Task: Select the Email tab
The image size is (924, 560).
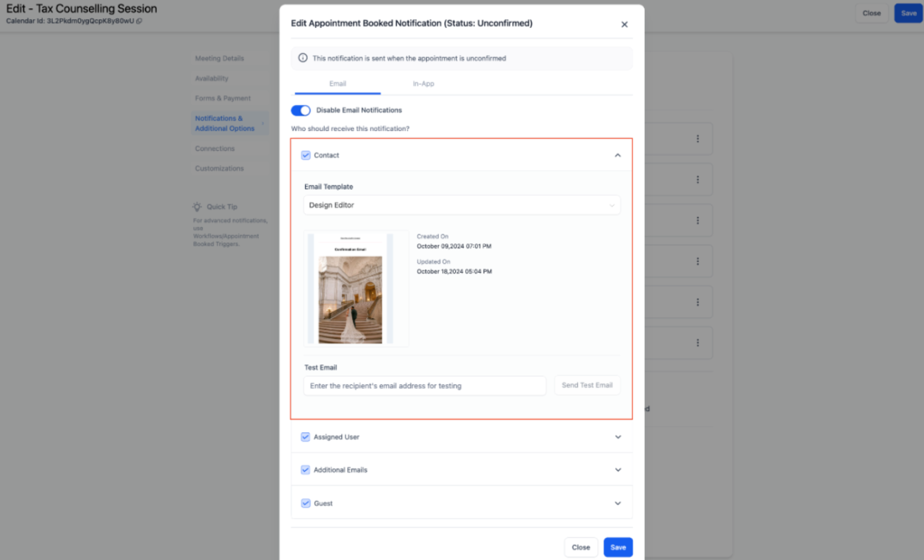Action: pyautogui.click(x=337, y=84)
